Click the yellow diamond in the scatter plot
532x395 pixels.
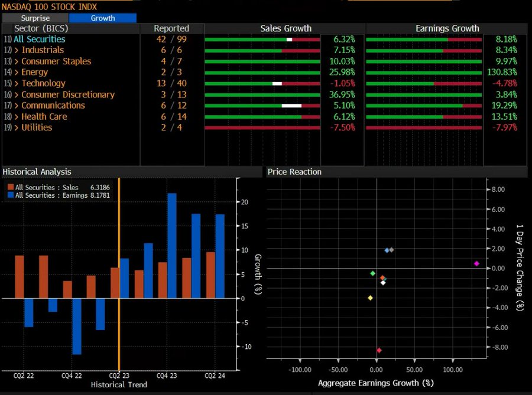(x=371, y=298)
